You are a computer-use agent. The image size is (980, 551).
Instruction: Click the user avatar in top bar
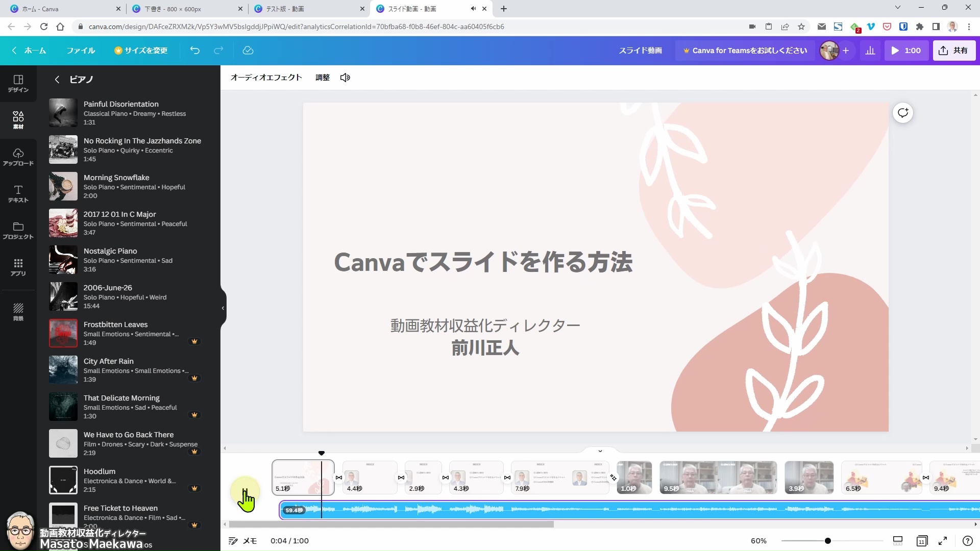(x=829, y=51)
